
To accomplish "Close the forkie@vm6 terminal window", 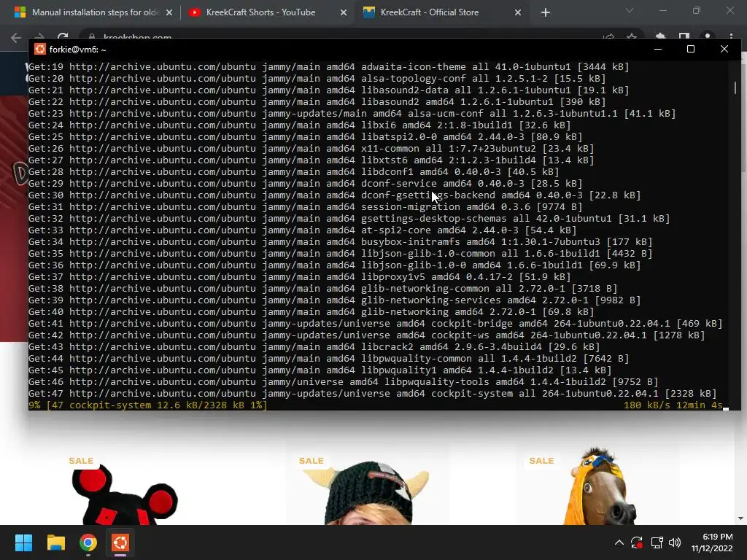I will [x=724, y=49].
